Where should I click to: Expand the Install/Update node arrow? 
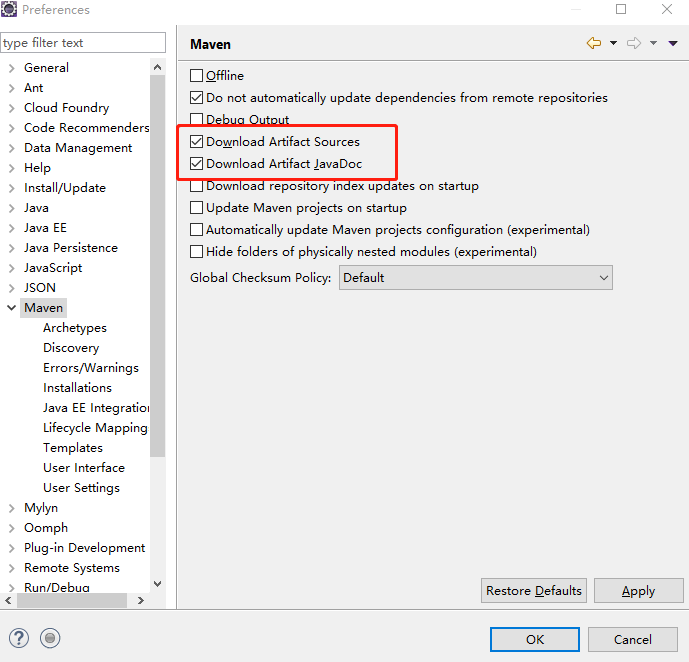[12, 188]
